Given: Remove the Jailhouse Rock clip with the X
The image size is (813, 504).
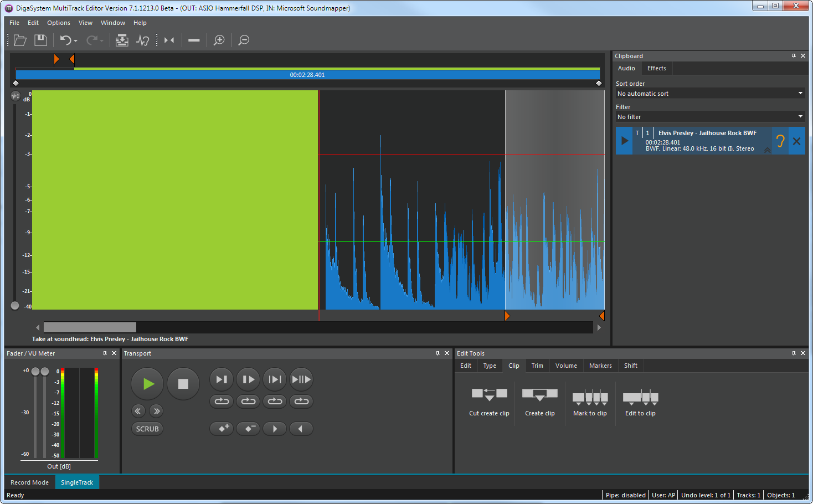Looking at the screenshot, I should pyautogui.click(x=796, y=141).
